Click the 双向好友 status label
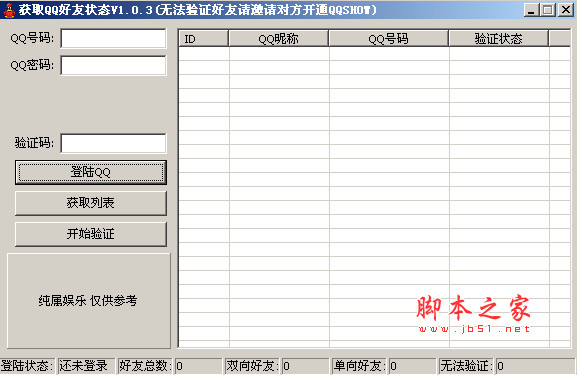This screenshot has height=375, width=577. click(x=252, y=366)
